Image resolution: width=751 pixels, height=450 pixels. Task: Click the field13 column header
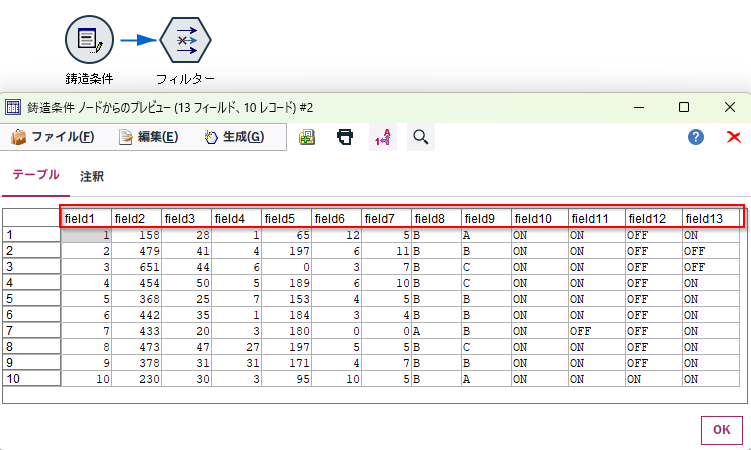pos(711,219)
